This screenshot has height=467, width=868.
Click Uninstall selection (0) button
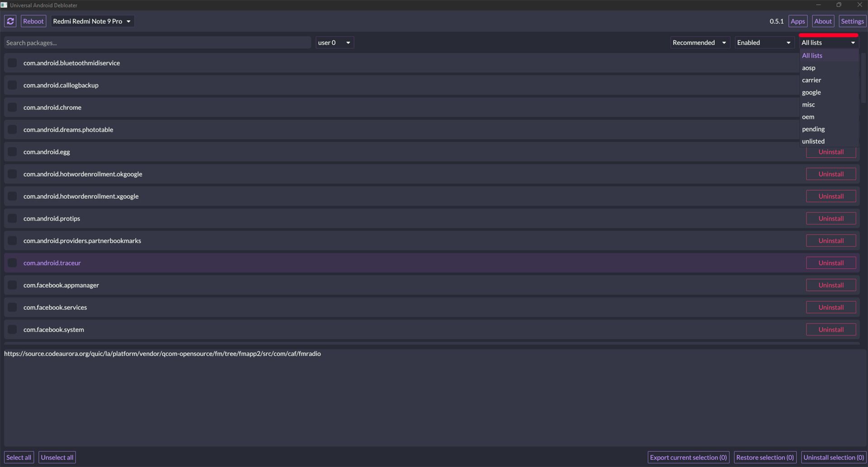point(834,457)
